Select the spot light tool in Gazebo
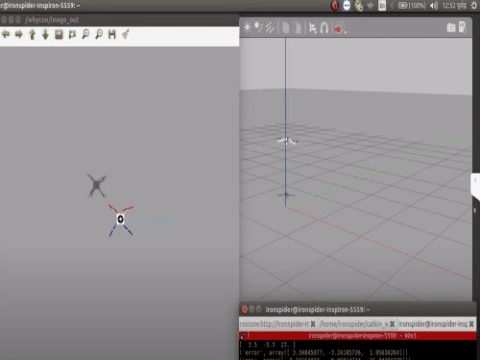Image resolution: width=480 pixels, height=360 pixels. [x=258, y=28]
